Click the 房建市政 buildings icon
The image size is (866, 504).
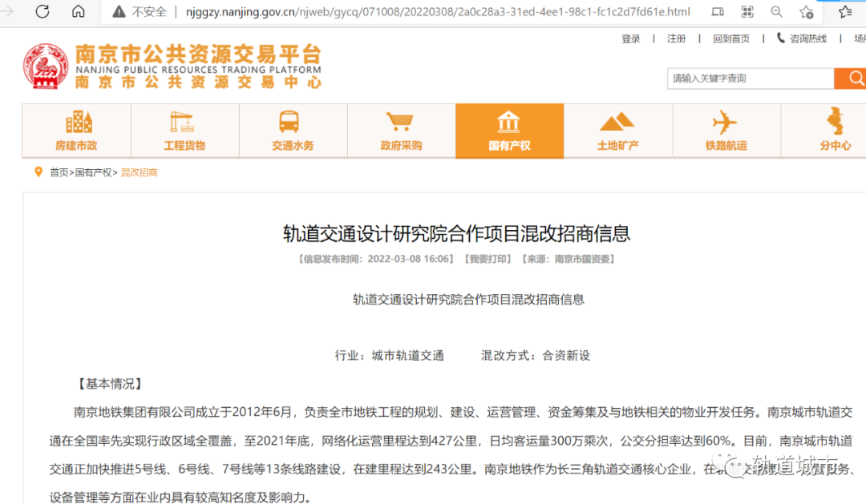pos(79,122)
